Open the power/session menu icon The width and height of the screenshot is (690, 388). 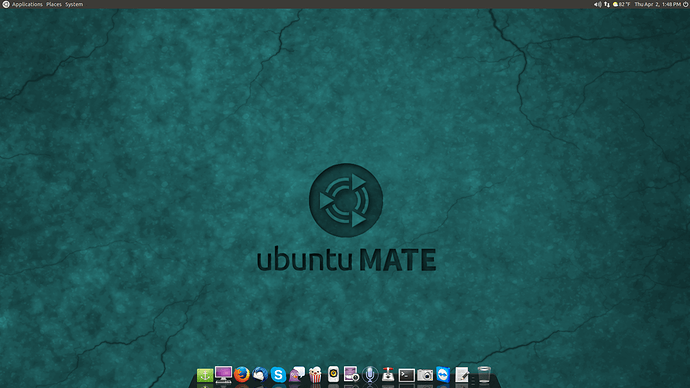pos(686,4)
